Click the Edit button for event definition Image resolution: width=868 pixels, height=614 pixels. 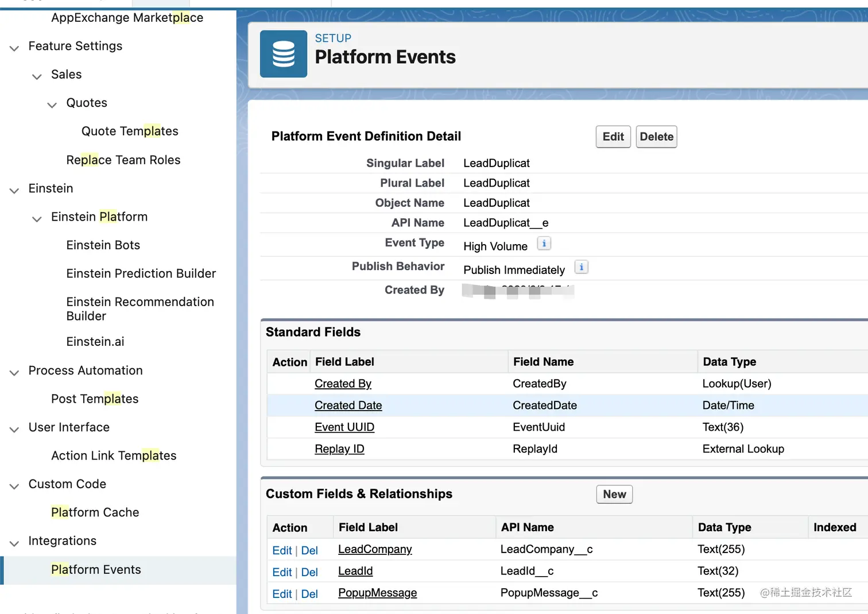(613, 137)
